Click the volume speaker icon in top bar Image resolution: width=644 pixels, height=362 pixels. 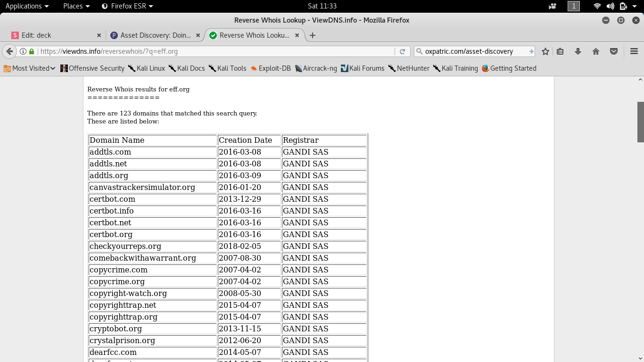[611, 6]
